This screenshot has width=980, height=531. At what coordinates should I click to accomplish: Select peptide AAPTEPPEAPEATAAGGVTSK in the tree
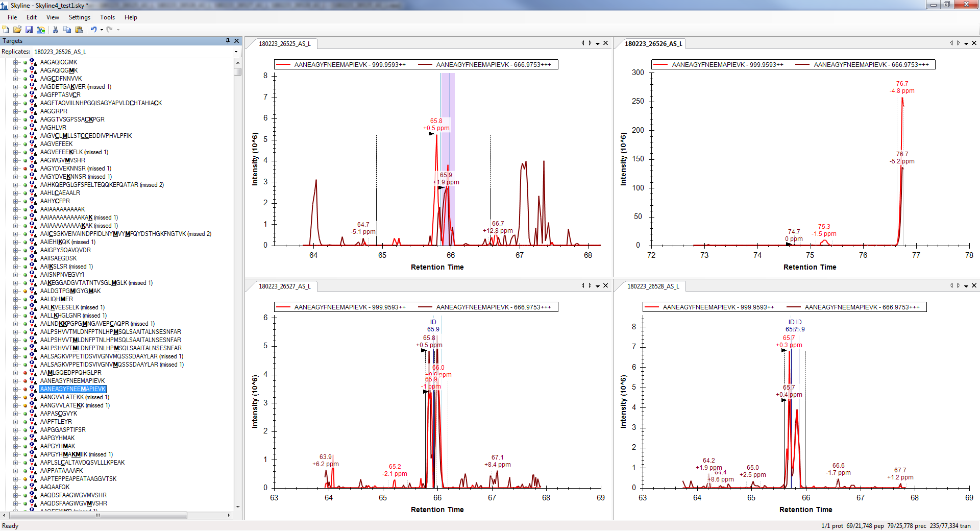tap(78, 479)
